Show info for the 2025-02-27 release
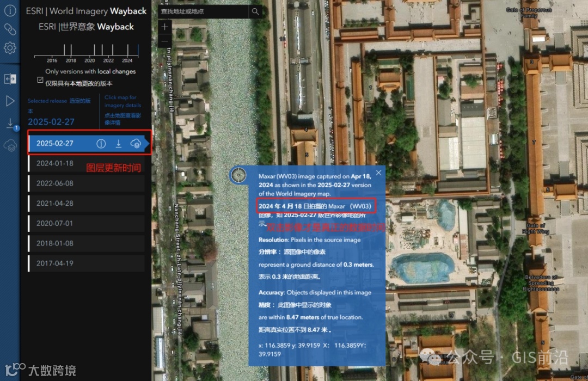This screenshot has height=381, width=588. [x=101, y=143]
